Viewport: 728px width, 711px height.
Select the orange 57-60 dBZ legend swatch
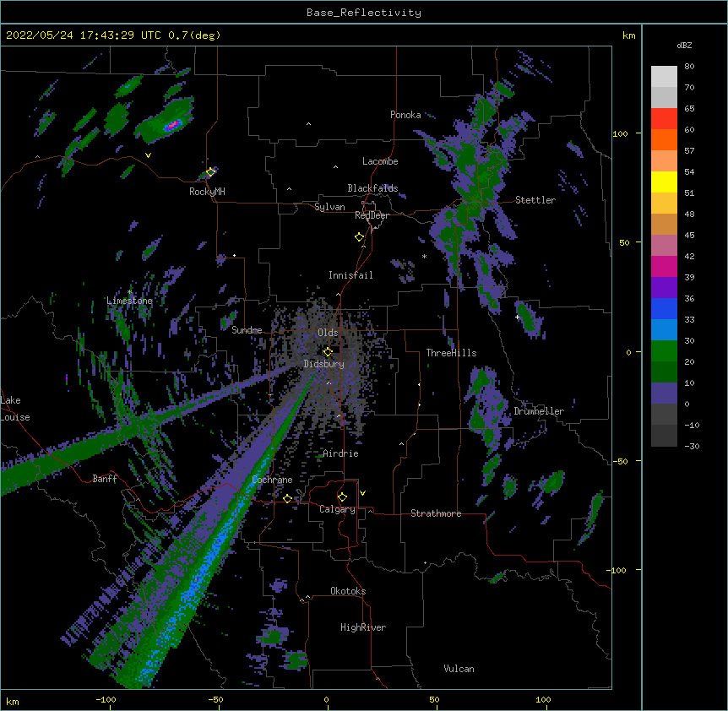664,139
